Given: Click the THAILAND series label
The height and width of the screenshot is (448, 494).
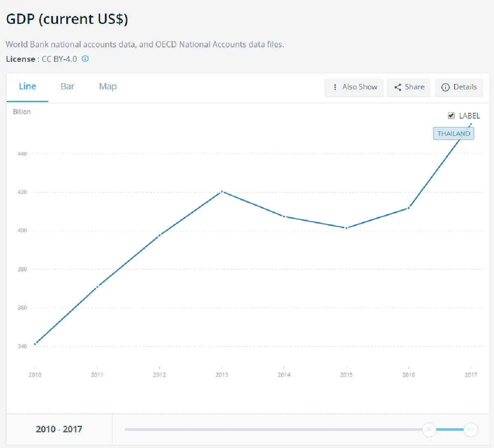Looking at the screenshot, I should [453, 133].
